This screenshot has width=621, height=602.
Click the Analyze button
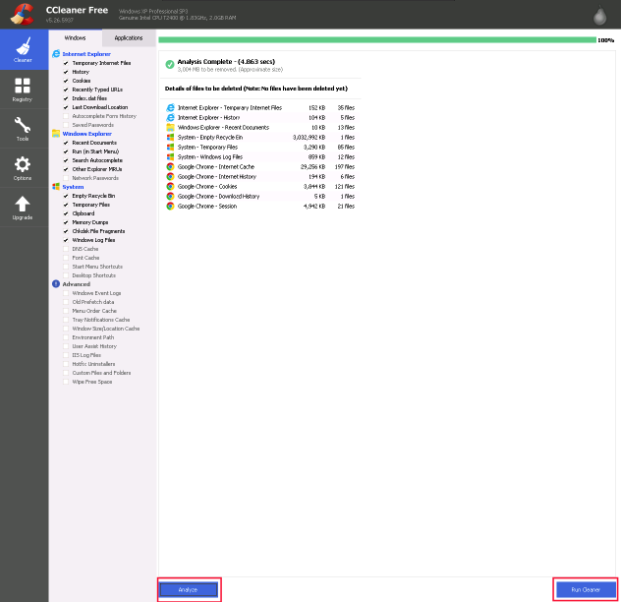tap(189, 590)
